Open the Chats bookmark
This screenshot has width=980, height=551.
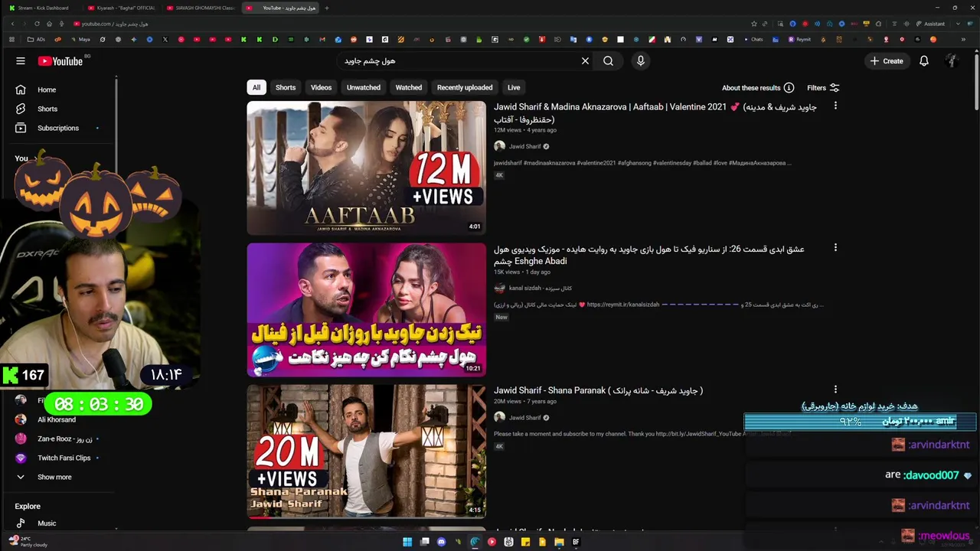753,39
